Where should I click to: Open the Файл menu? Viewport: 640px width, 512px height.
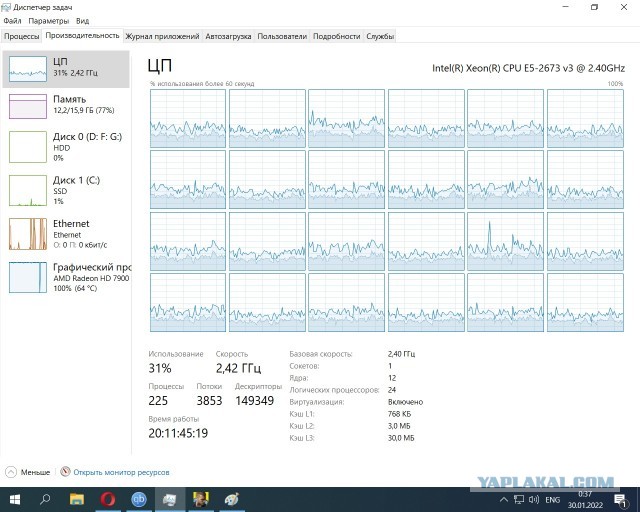(x=11, y=20)
